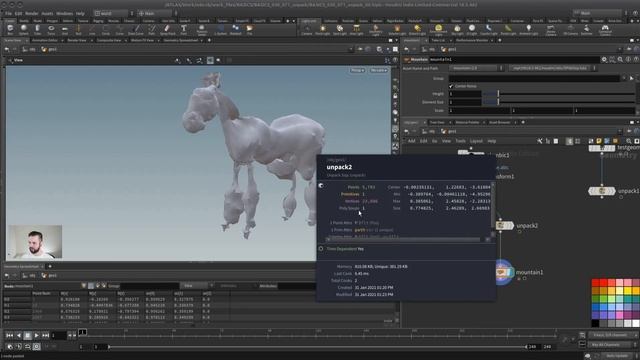This screenshot has height=360, width=640.
Task: Jump to first frame on timeline
Action: [x=10, y=335]
